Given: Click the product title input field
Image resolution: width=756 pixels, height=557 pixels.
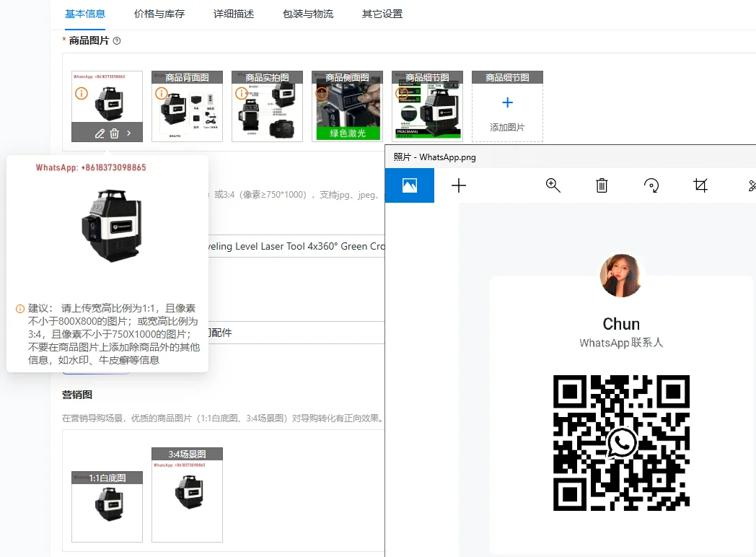Looking at the screenshot, I should pos(296,247).
